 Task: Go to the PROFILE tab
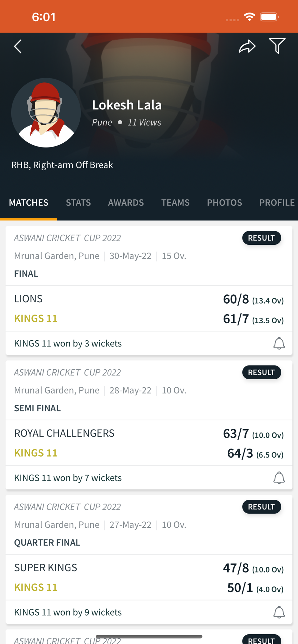277,203
